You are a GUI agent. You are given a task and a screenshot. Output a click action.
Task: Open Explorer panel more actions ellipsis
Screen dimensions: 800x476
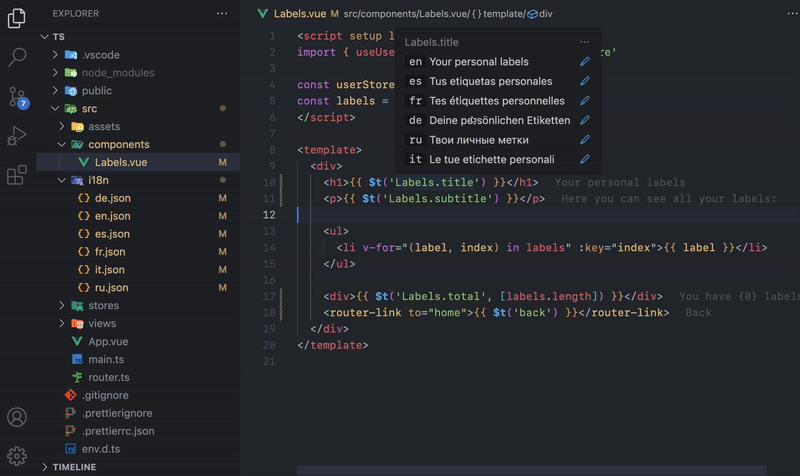[222, 14]
